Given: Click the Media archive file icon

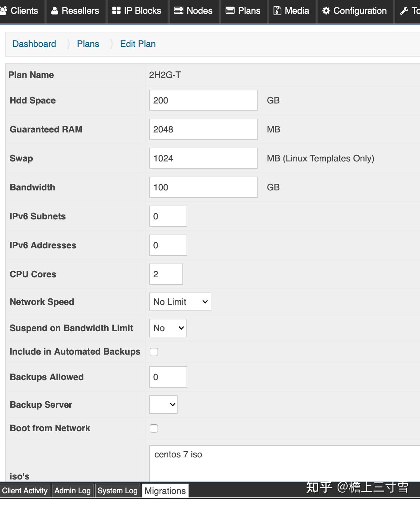Looking at the screenshot, I should tap(277, 11).
